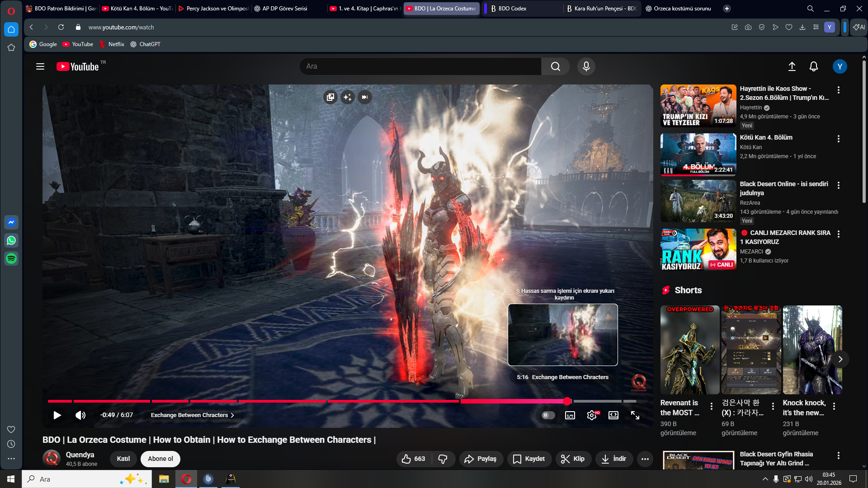Mute the video volume speaker

click(x=80, y=415)
